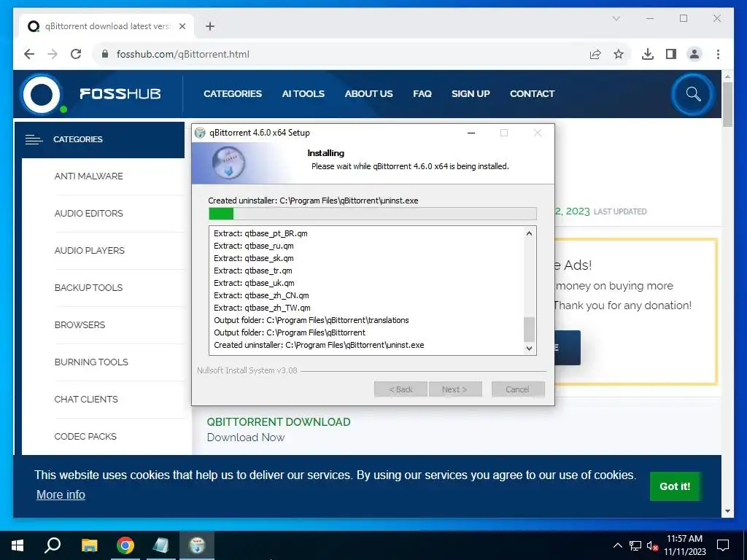The width and height of the screenshot is (747, 560).
Task: Select log line ending in 'translations'
Action: (311, 320)
